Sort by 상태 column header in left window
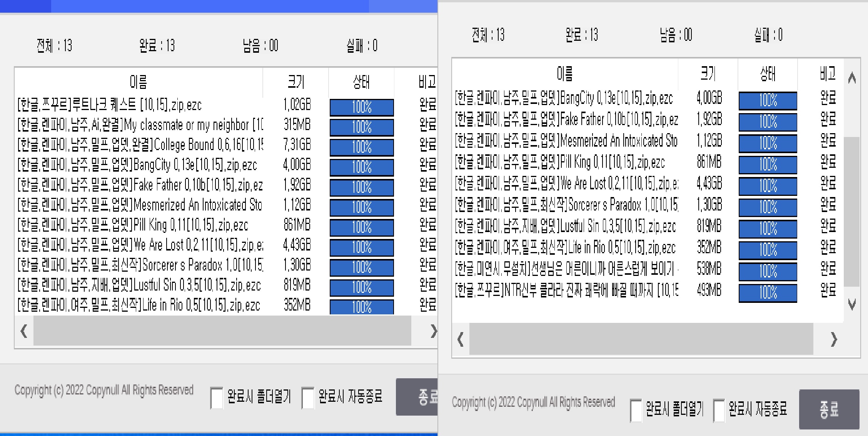868x436 pixels. 361,82
